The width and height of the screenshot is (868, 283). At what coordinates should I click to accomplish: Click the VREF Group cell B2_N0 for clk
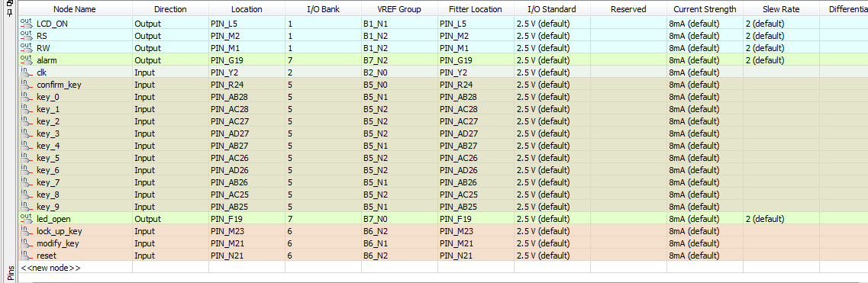point(400,72)
